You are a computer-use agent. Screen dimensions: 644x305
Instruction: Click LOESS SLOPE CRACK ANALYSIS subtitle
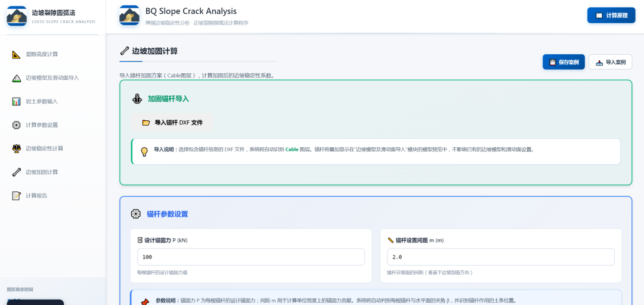pos(64,22)
